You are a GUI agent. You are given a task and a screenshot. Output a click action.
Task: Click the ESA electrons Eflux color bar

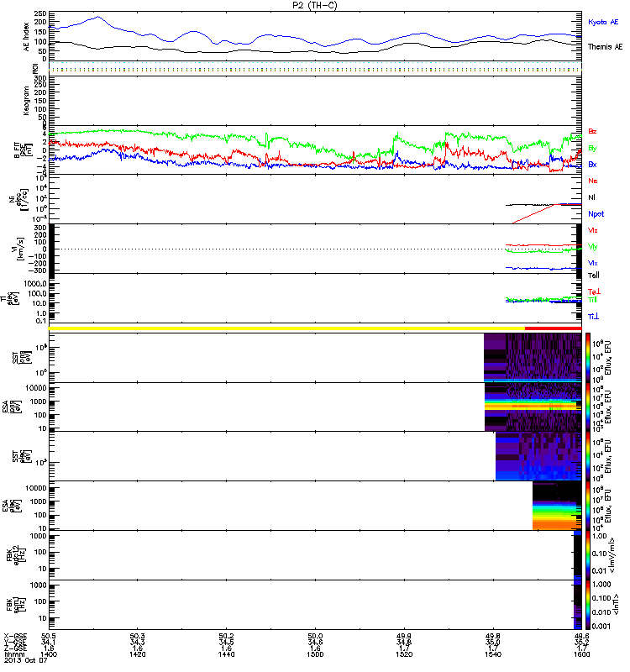click(587, 506)
